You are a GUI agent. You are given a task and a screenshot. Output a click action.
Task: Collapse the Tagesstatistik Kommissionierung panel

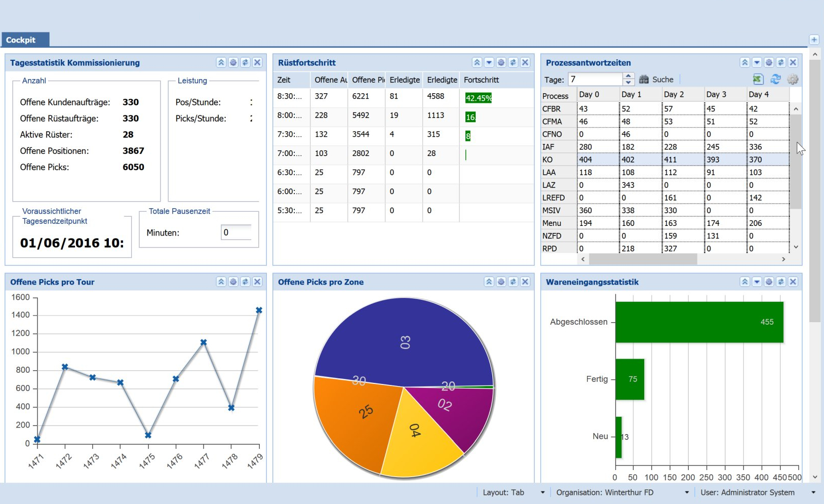(x=221, y=62)
